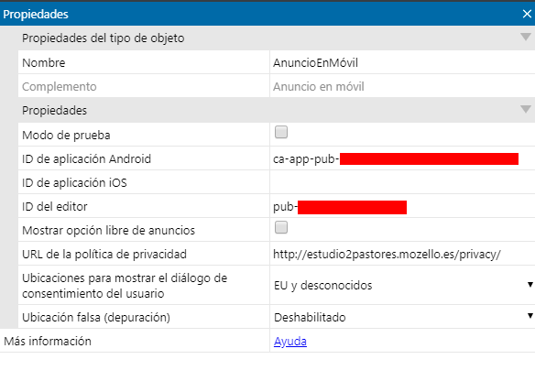Click the Más información row label

[48, 341]
